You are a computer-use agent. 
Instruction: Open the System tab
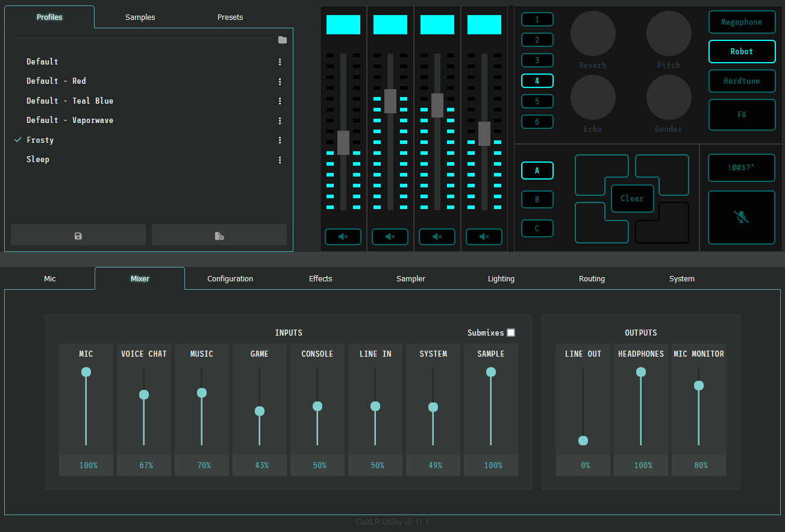682,278
